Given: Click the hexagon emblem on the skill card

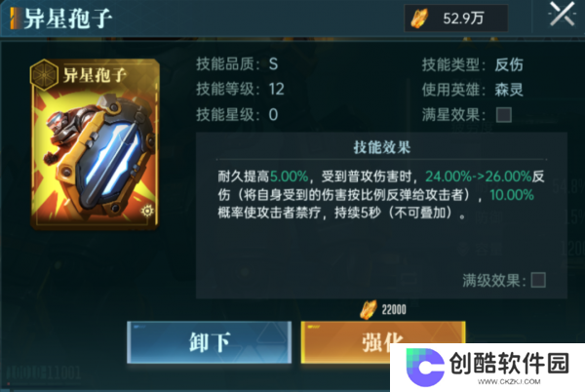Looking at the screenshot, I should coord(44,74).
